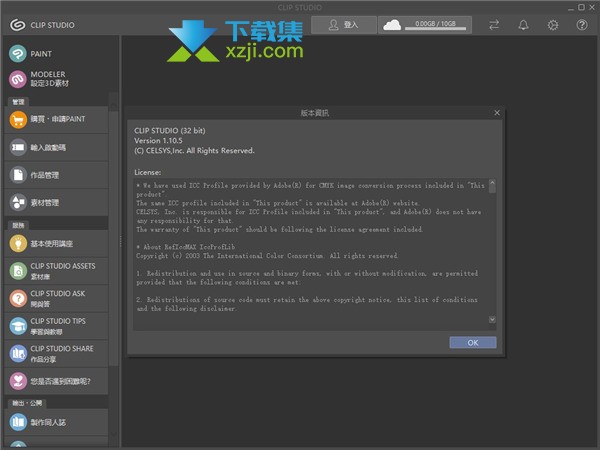
Task: Click the CLIP STUDIO logo icon
Action: 18,25
